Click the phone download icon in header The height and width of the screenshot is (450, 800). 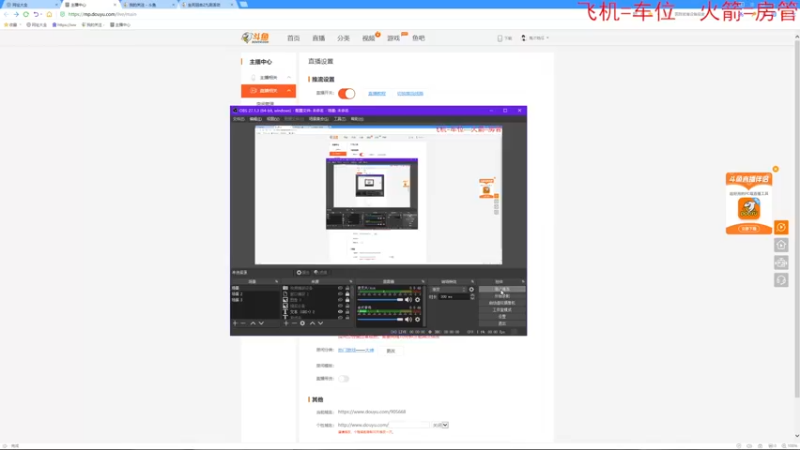point(500,38)
